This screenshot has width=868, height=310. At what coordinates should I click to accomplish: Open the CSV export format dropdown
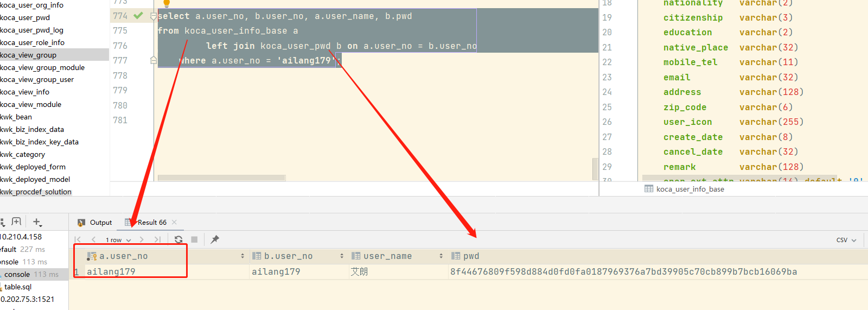[846, 240]
